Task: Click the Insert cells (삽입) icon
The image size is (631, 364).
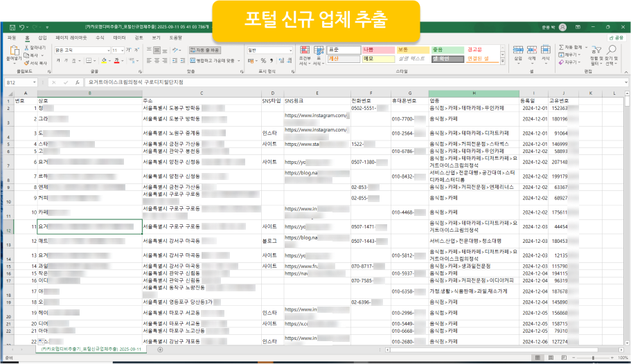Action: (518, 55)
